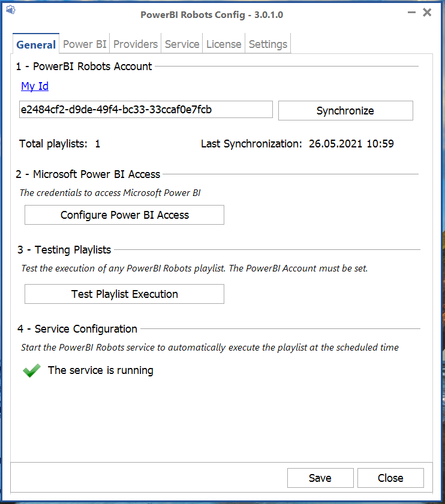Go to the Service tab
The height and width of the screenshot is (504, 445).
pos(182,44)
